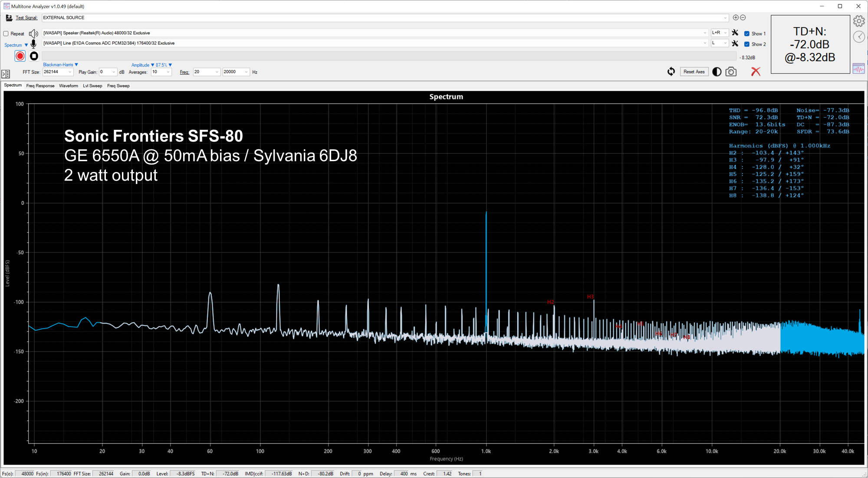Click the Delay value in status bar
Image resolution: width=868 pixels, height=478 pixels.
[x=401, y=474]
